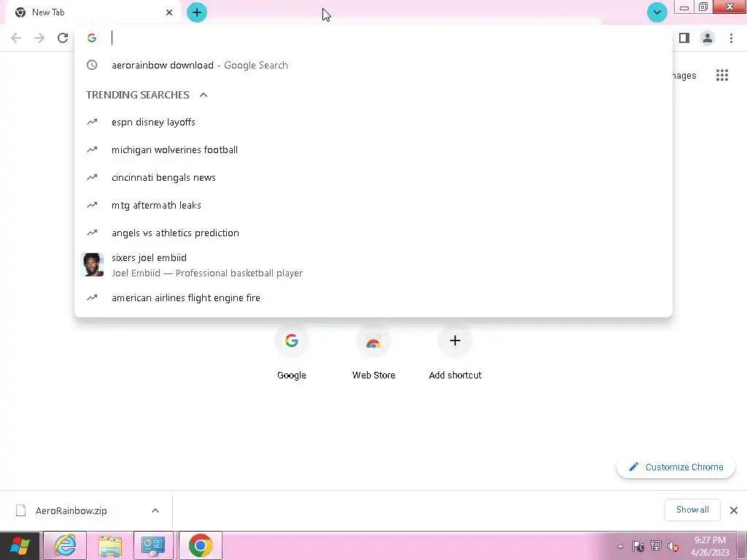This screenshot has height=560, width=747.
Task: Go back with the back arrow
Action: 16,38
